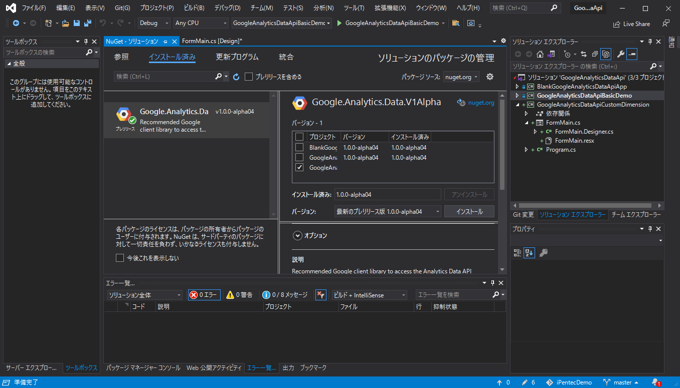Click Show All Files in Solution Explorer

point(606,54)
